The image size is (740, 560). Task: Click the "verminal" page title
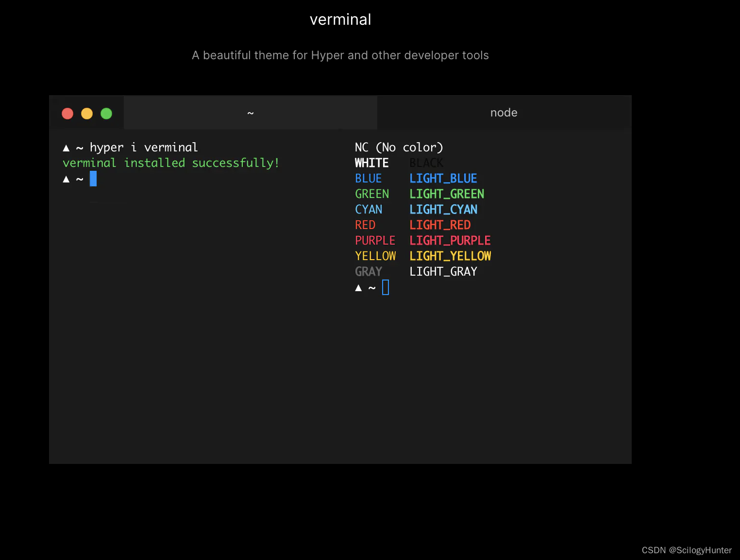point(340,19)
